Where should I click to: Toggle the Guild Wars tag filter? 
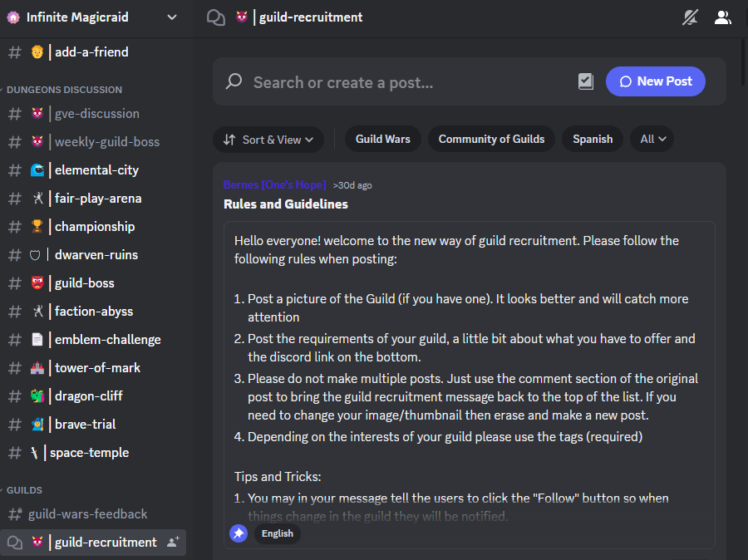click(x=382, y=139)
